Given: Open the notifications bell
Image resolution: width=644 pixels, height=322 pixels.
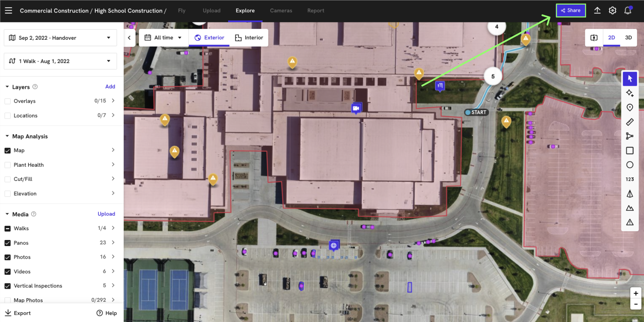Looking at the screenshot, I should pos(628,11).
